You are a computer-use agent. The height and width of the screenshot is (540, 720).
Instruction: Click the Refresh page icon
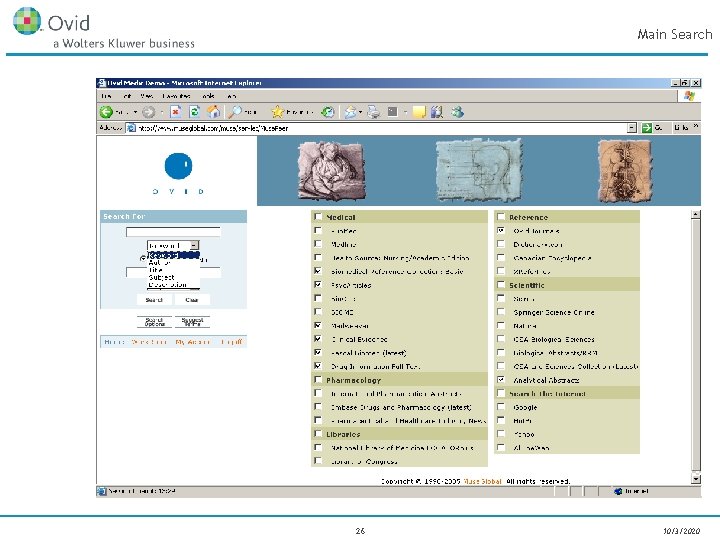(x=195, y=112)
